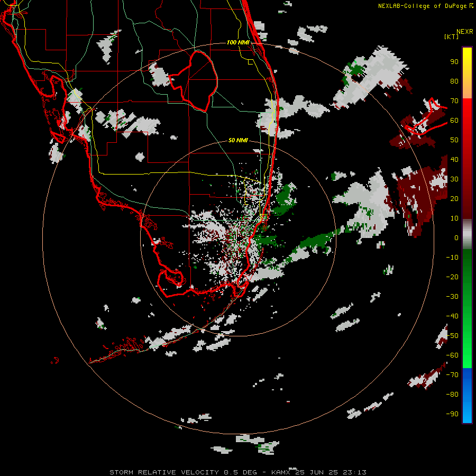
Task: Click the 20 value on the velocity scale
Action: point(454,198)
